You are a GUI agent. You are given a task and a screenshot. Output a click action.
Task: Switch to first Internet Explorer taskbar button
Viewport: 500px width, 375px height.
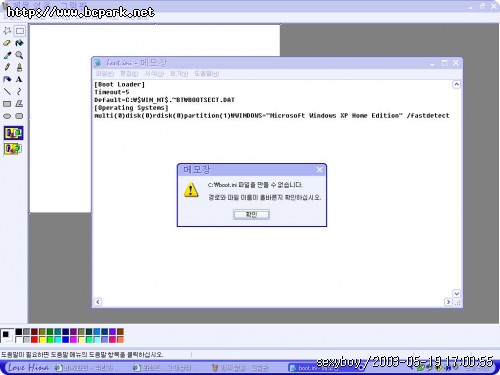87,368
